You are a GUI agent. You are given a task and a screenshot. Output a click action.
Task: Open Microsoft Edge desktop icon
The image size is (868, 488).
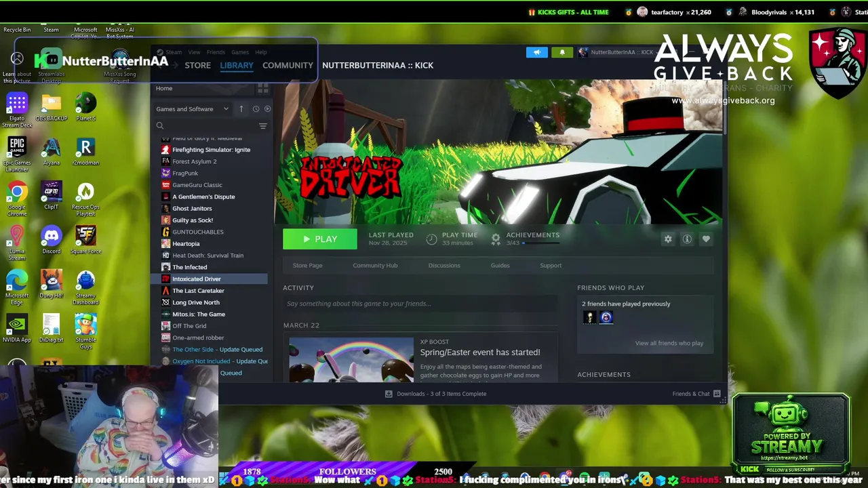tap(17, 287)
